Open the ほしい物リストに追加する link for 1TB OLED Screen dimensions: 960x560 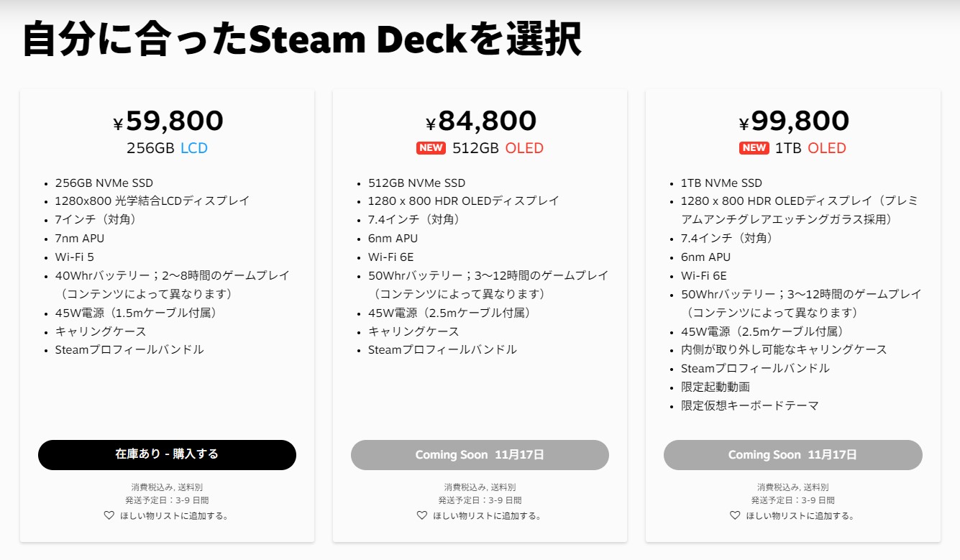800,515
